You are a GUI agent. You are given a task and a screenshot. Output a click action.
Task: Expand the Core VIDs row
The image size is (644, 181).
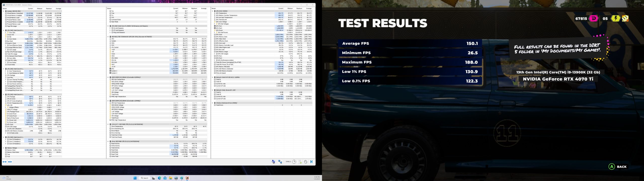click(x=6, y=32)
